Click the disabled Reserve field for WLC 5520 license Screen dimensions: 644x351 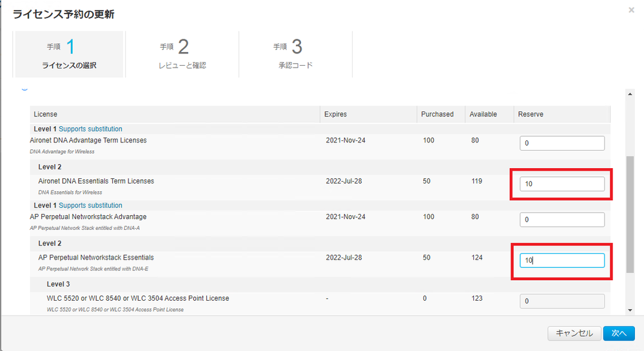(x=562, y=301)
